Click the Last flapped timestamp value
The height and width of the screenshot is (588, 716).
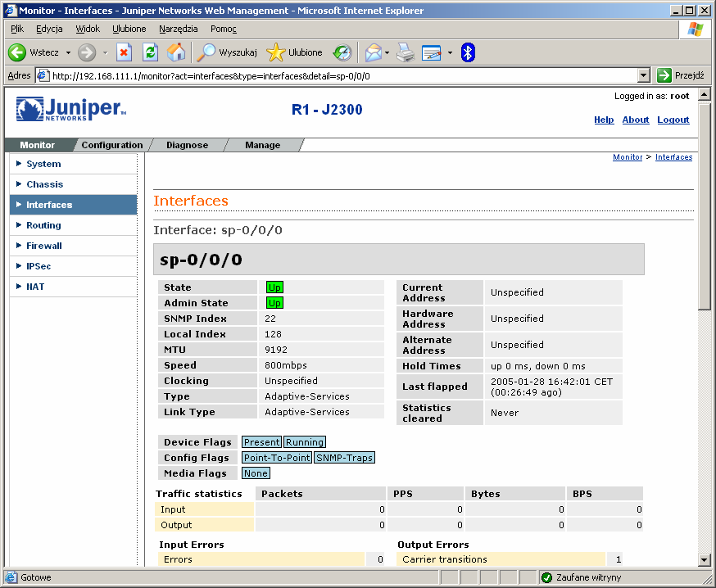551,387
